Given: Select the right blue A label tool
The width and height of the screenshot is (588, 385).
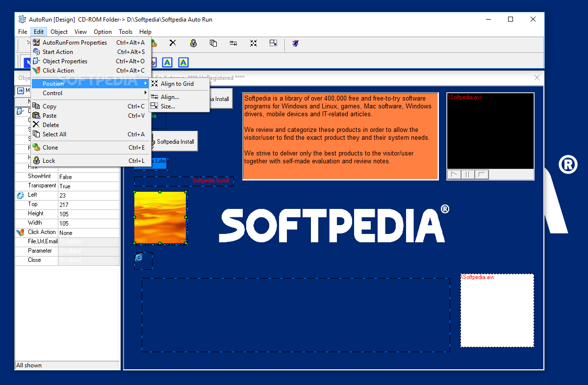Looking at the screenshot, I should 183,62.
